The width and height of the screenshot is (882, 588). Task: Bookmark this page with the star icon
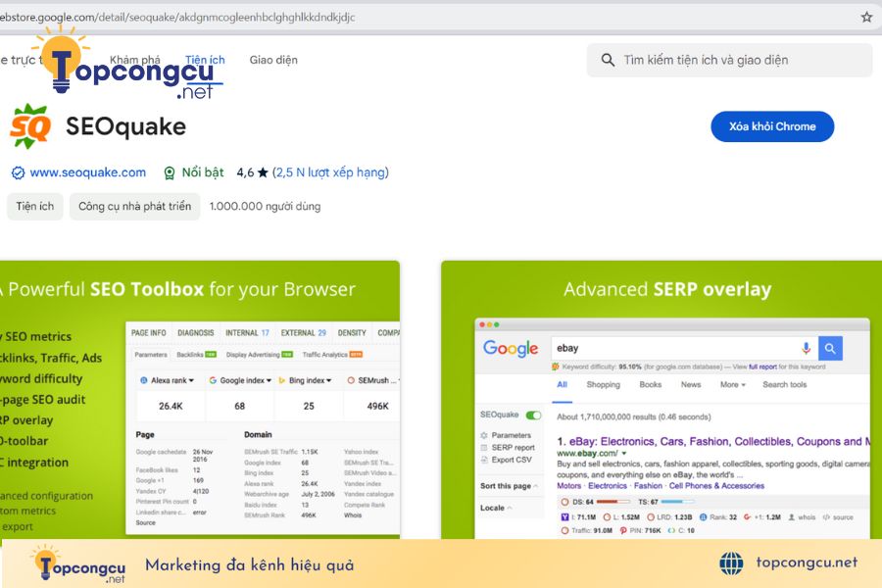point(866,17)
